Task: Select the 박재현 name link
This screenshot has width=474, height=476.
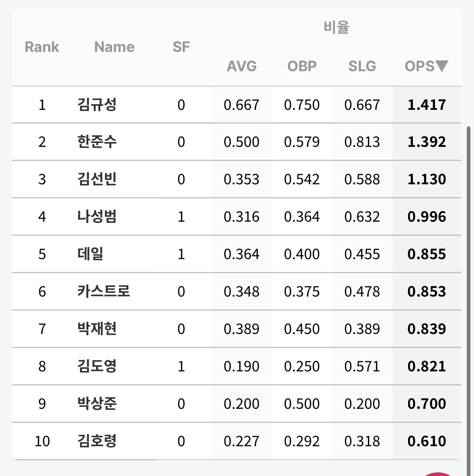Action: (x=97, y=329)
